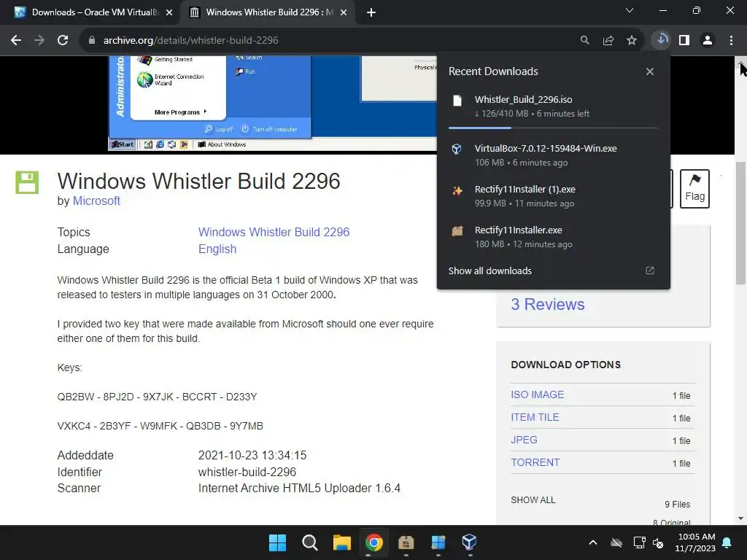
Task: Click Rectify11Installer (1).exe sparkle icon
Action: [457, 191]
